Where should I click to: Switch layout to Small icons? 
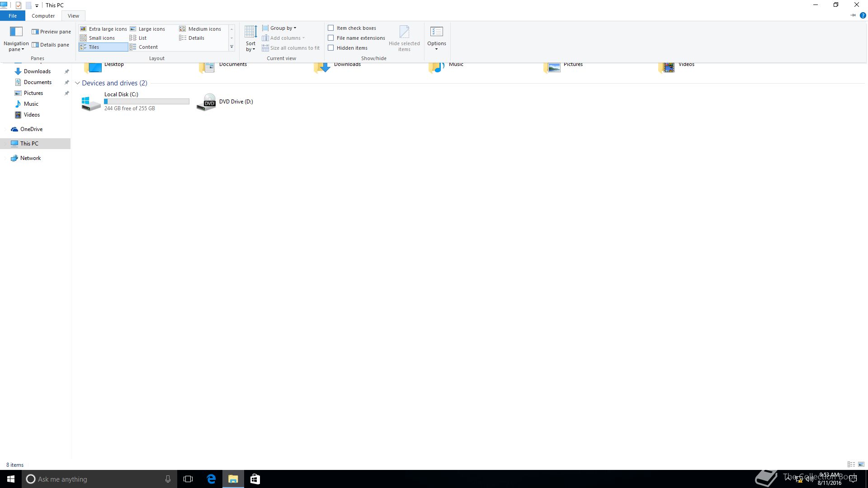[97, 38]
